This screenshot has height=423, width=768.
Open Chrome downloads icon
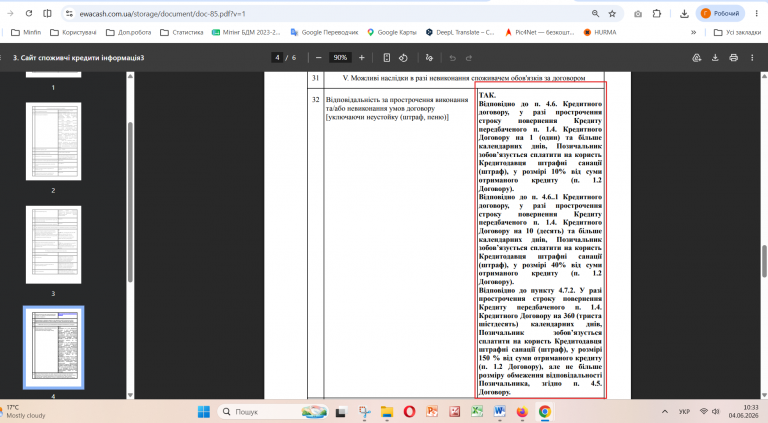coord(684,14)
